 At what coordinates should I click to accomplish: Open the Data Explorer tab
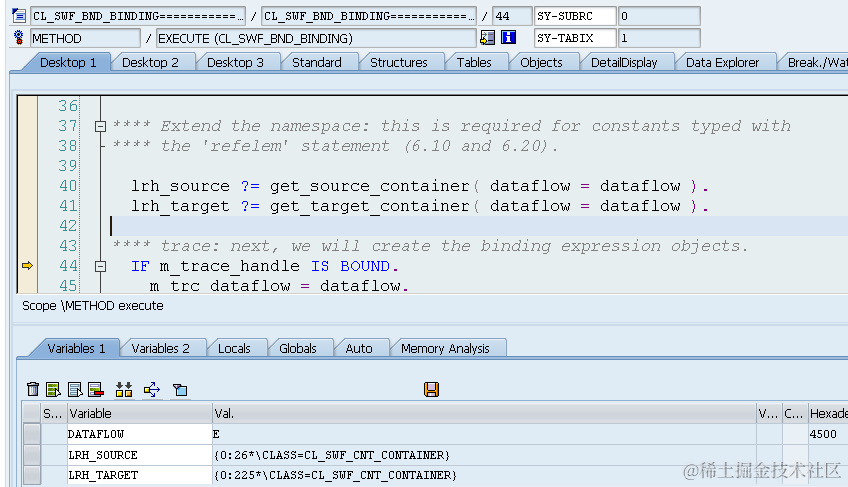coord(722,62)
